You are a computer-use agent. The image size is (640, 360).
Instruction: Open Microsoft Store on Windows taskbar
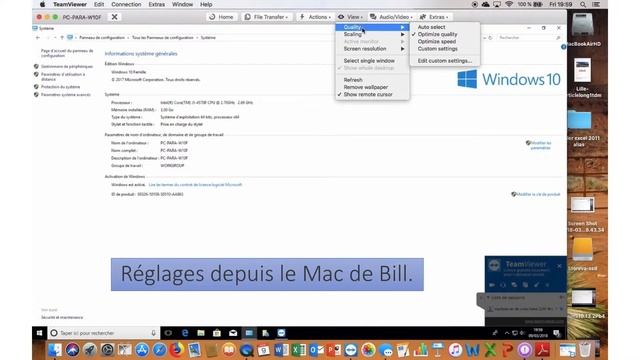[x=217, y=333]
